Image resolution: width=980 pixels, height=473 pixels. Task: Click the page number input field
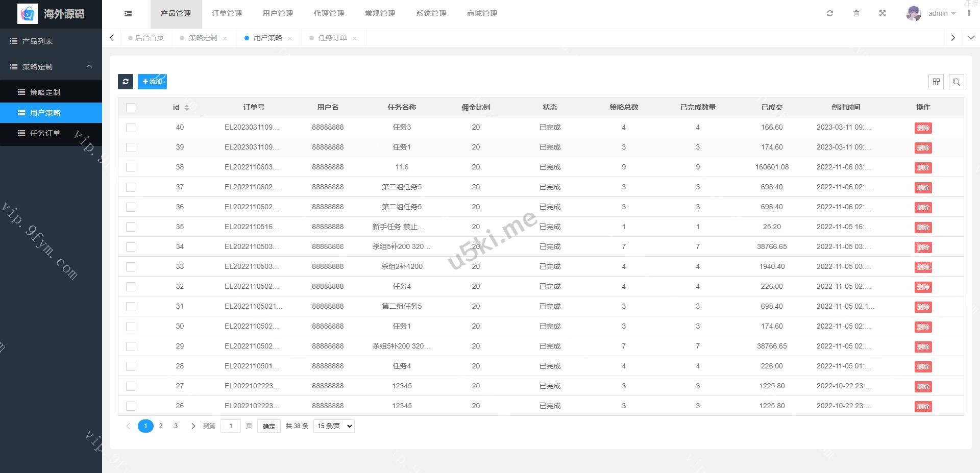pyautogui.click(x=231, y=426)
